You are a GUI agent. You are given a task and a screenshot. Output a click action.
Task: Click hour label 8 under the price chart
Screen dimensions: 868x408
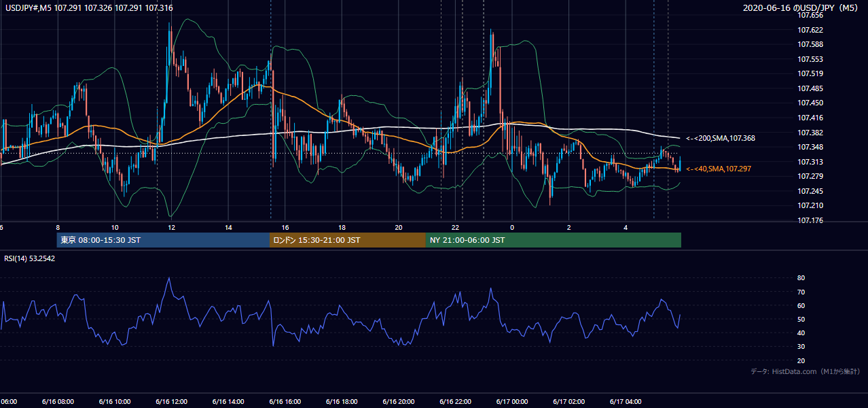pos(58,227)
